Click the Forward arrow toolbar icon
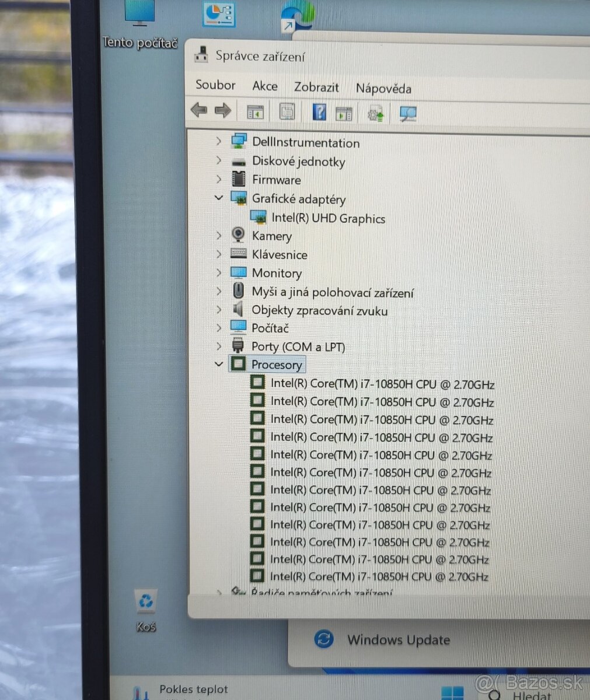 point(223,110)
